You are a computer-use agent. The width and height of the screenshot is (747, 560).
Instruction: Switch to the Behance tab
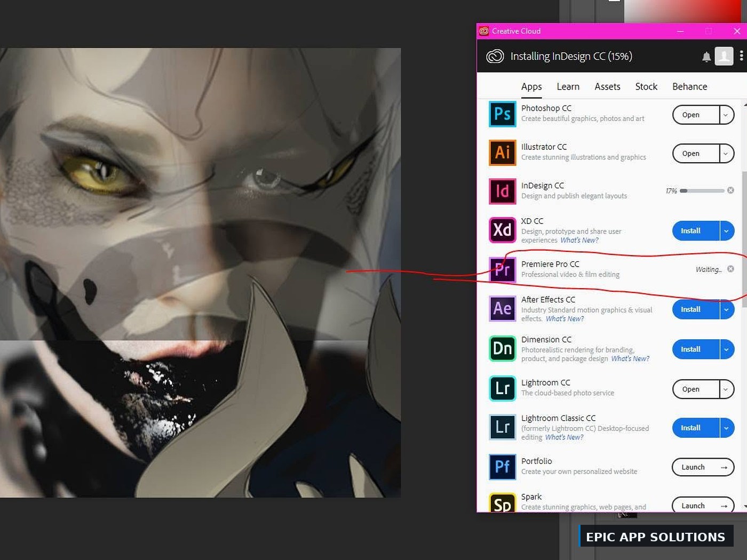689,86
